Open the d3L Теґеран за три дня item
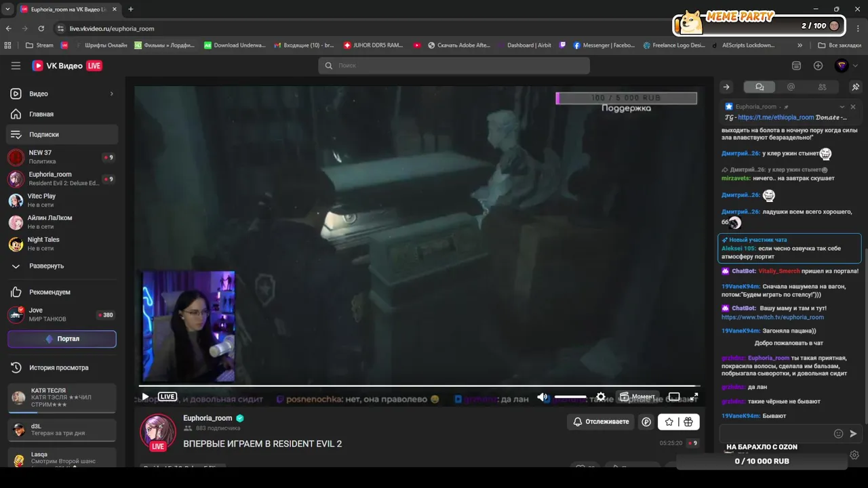868x488 pixels. pyautogui.click(x=62, y=430)
